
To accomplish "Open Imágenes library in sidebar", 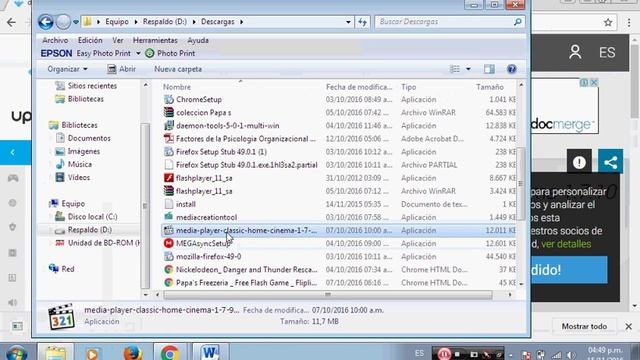I will coord(78,151).
